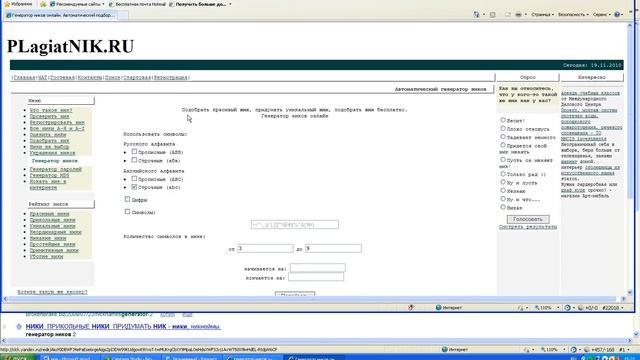Open the Регистрация navigation link
This screenshot has width=640, height=360.
coord(171,78)
